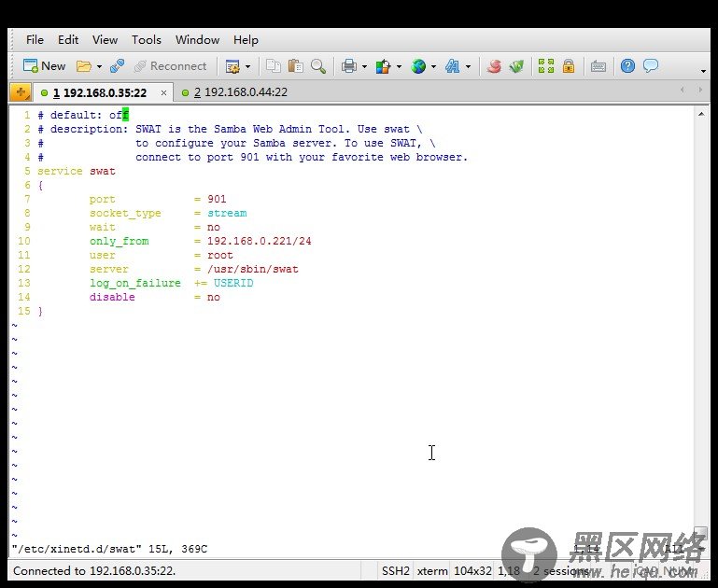Click the keyboard key-mapping icon
This screenshot has width=718, height=588.
point(598,66)
